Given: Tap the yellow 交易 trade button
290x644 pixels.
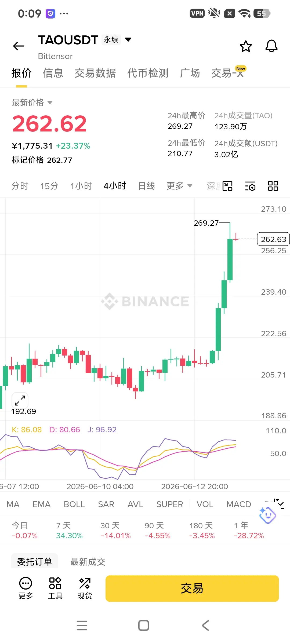Looking at the screenshot, I should (192, 588).
